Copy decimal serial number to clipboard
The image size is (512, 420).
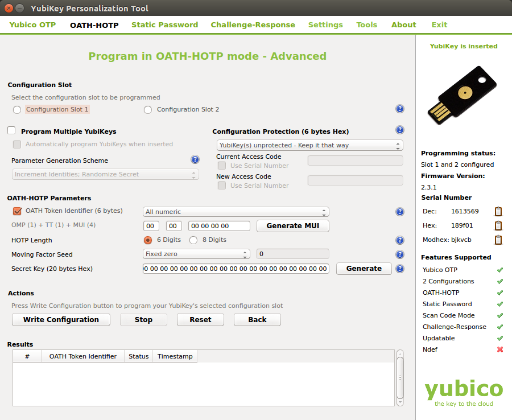(x=498, y=211)
